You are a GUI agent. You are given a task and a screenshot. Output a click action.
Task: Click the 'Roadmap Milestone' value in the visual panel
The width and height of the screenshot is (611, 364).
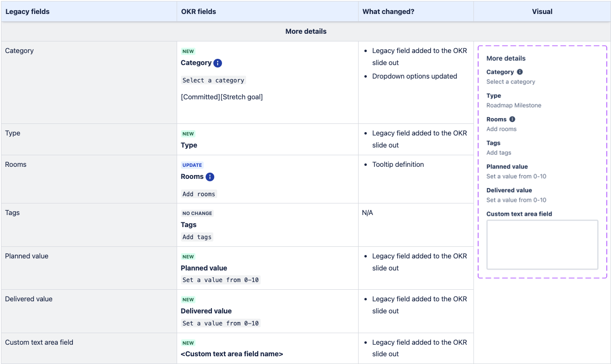[514, 106]
